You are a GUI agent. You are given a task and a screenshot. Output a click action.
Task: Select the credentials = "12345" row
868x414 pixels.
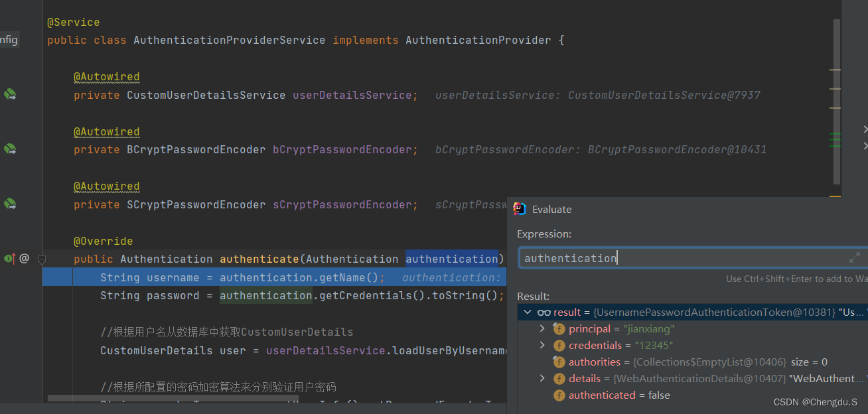click(692, 346)
